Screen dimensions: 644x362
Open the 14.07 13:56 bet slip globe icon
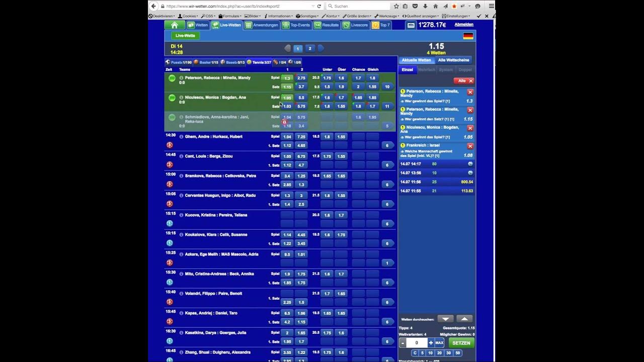[470, 173]
